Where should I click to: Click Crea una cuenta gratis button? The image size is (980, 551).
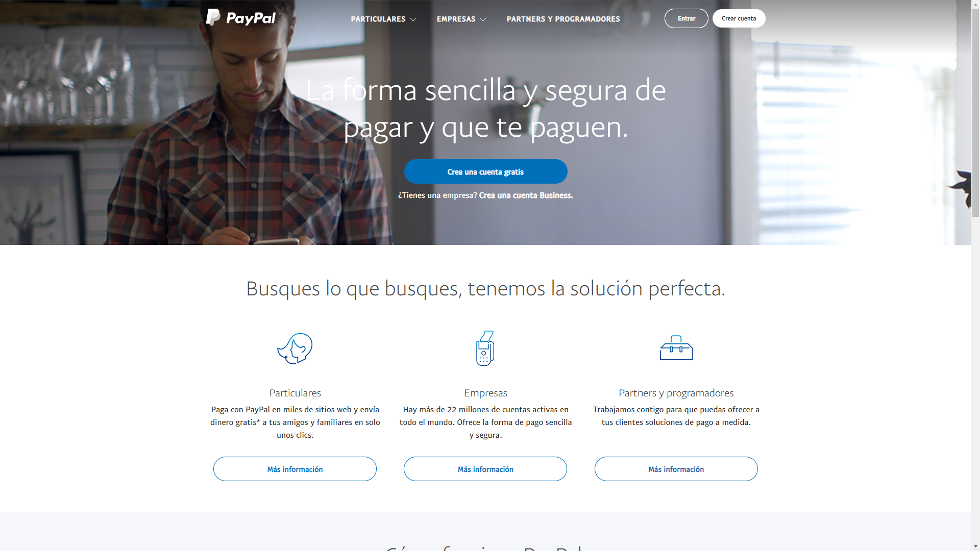485,171
